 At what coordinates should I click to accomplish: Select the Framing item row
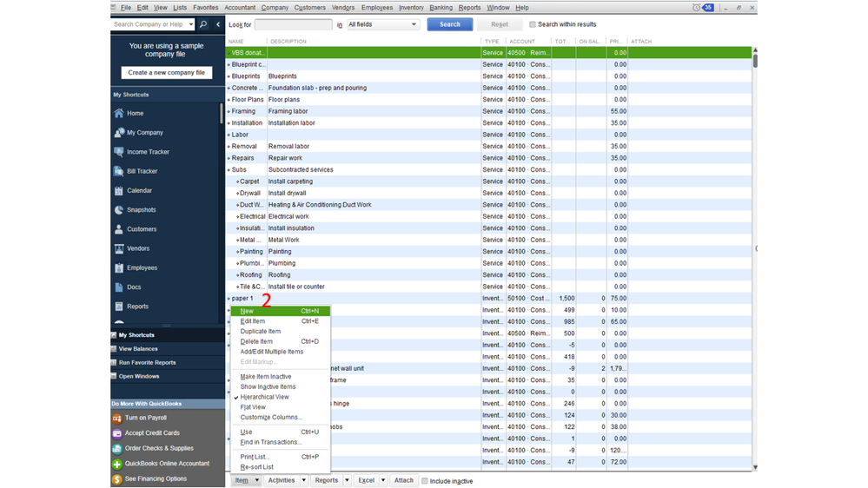pos(488,111)
